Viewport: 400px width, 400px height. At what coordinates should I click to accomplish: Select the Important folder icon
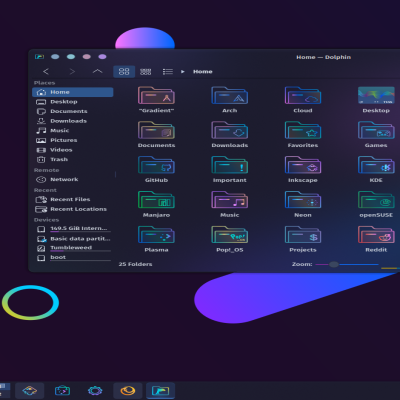click(x=230, y=165)
